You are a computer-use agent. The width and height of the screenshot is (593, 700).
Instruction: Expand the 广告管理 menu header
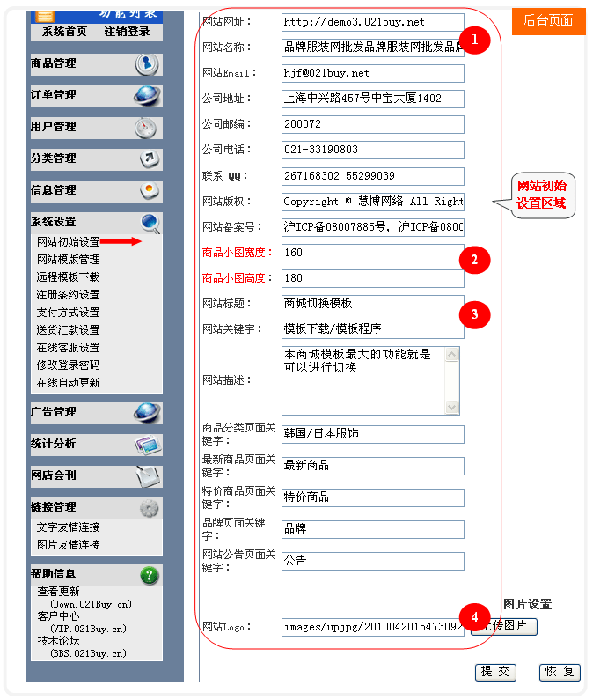[x=97, y=413]
